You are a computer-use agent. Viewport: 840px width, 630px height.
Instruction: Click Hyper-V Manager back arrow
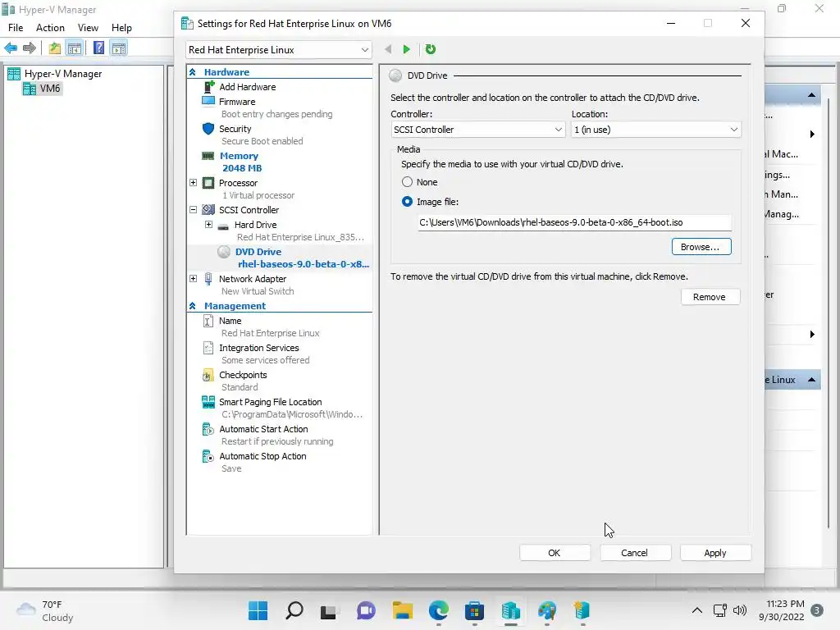point(11,48)
